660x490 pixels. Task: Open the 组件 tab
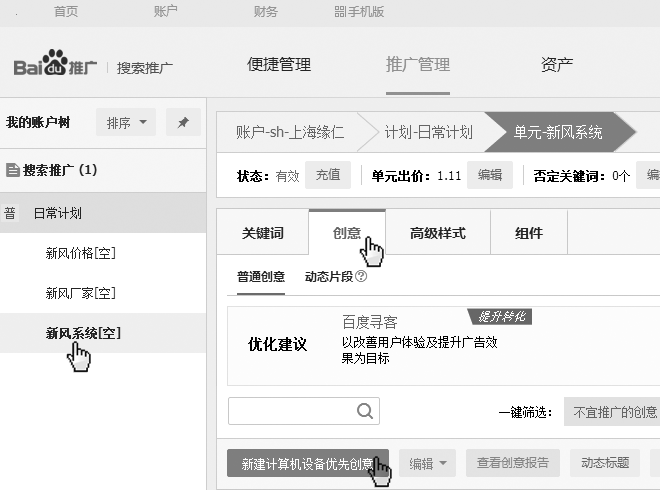pos(528,233)
